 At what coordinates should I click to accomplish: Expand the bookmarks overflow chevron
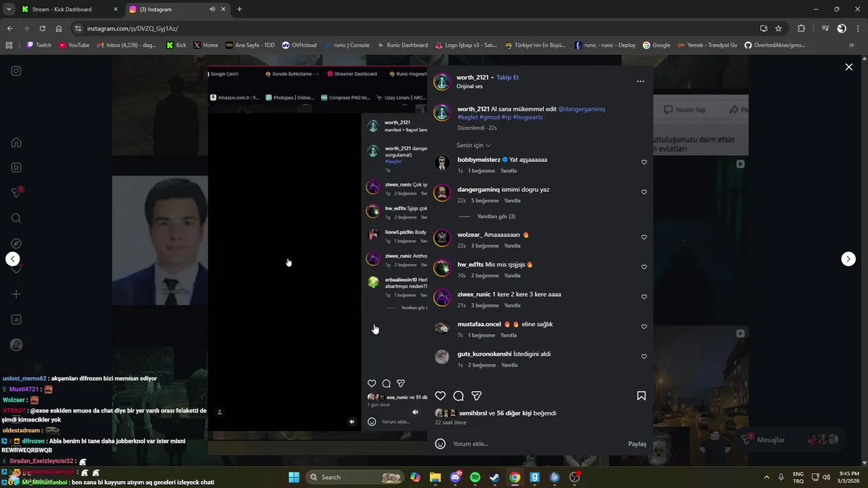tap(852, 45)
